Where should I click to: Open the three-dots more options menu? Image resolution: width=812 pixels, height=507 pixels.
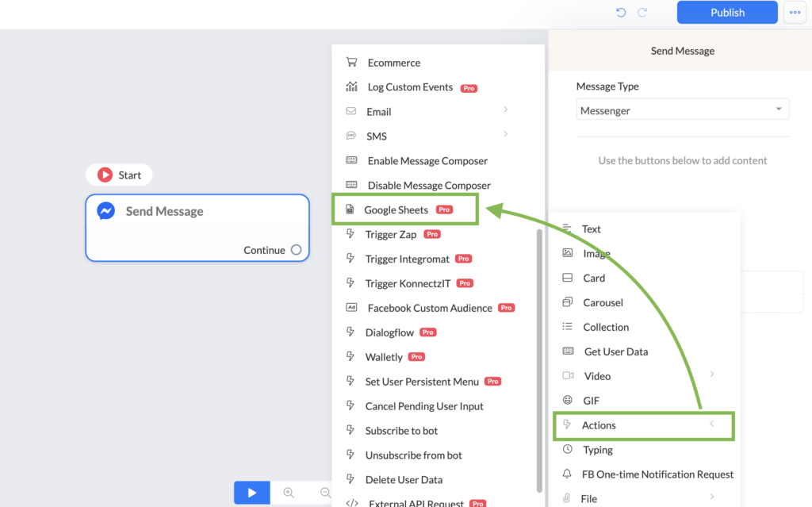(795, 13)
